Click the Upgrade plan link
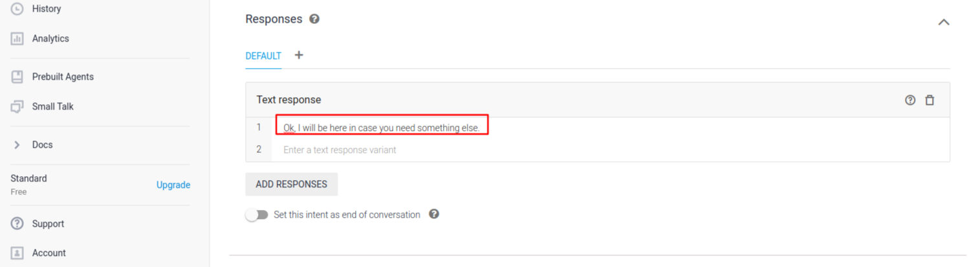 [173, 185]
